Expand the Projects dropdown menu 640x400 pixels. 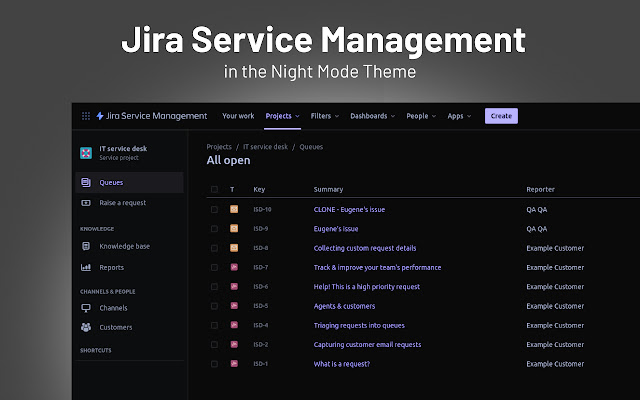pyautogui.click(x=282, y=116)
